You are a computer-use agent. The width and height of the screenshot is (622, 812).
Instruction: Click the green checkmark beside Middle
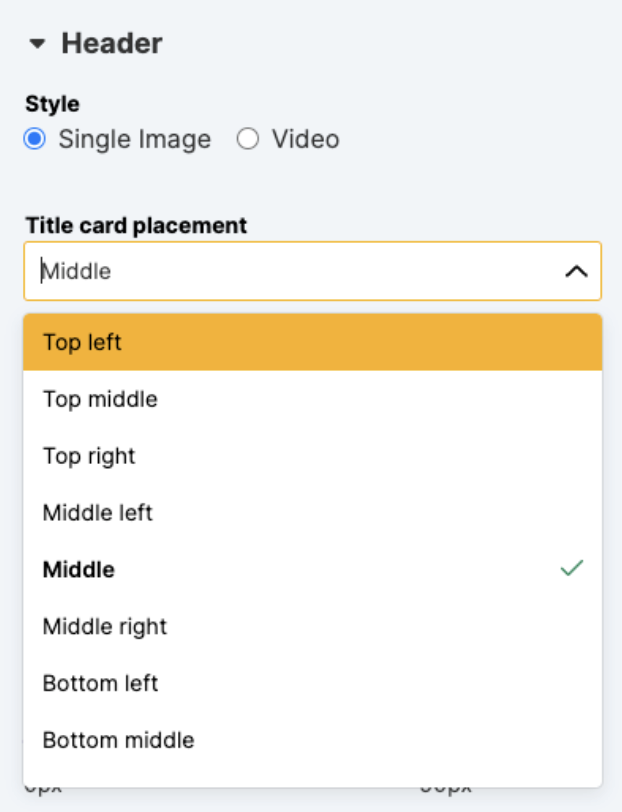tap(572, 569)
